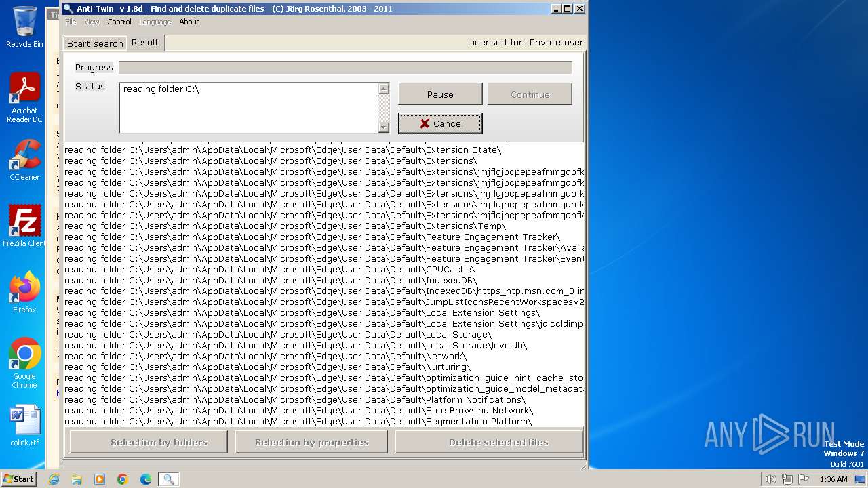Viewport: 868px width, 488px height.
Task: Open the File menu
Action: [71, 22]
